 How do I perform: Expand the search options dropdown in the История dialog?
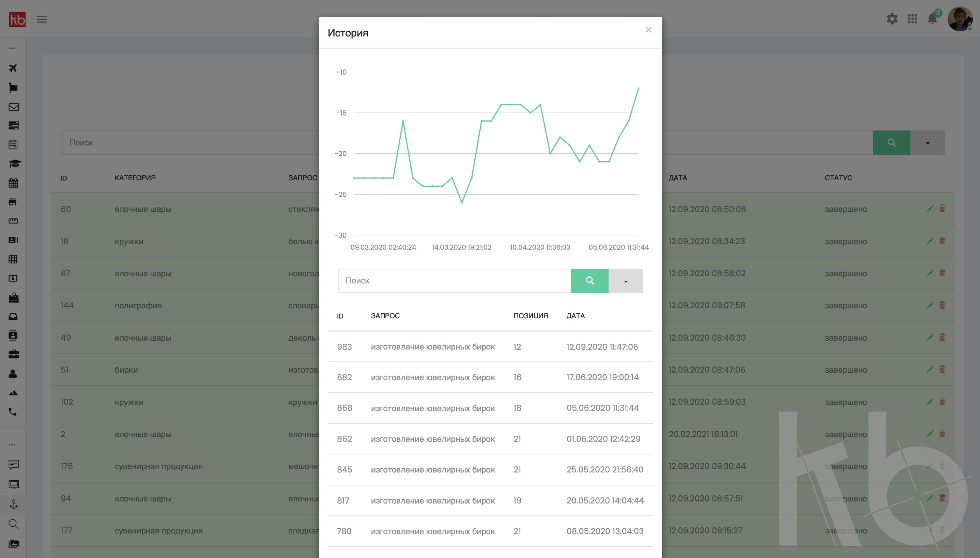coord(626,281)
